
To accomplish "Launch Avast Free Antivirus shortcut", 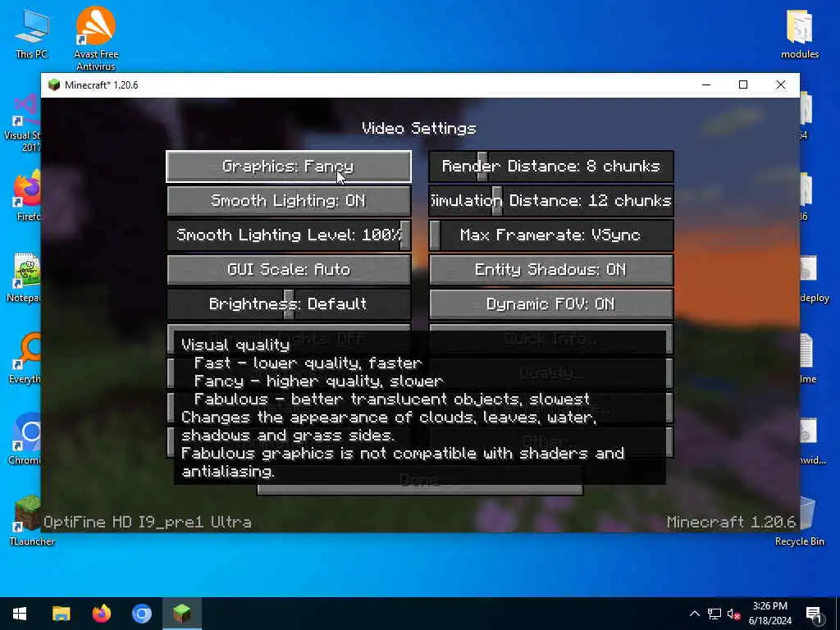I will tap(95, 38).
